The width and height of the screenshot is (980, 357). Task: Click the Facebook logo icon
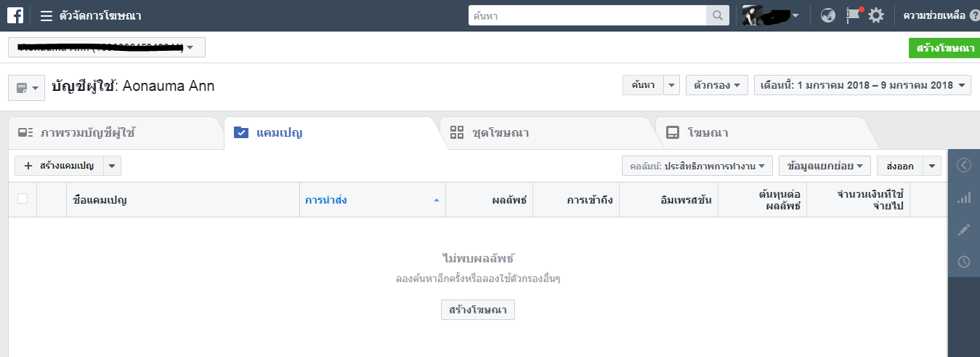click(15, 15)
